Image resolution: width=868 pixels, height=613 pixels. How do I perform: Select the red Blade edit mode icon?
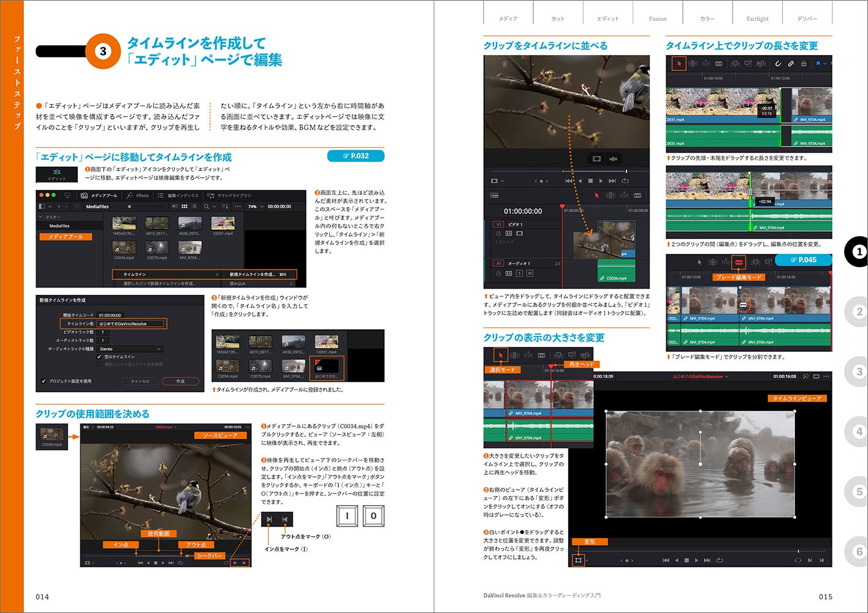click(739, 262)
